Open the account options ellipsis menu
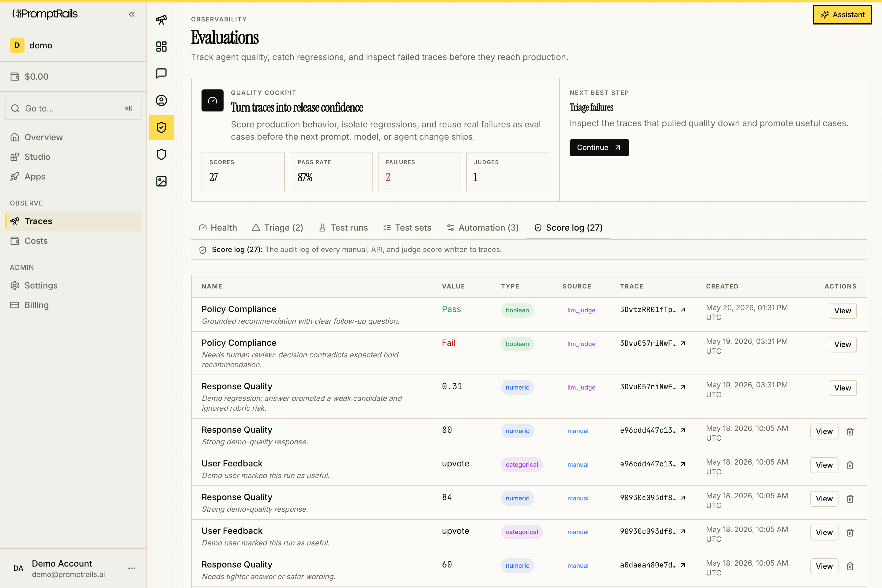The image size is (882, 588). [x=132, y=568]
